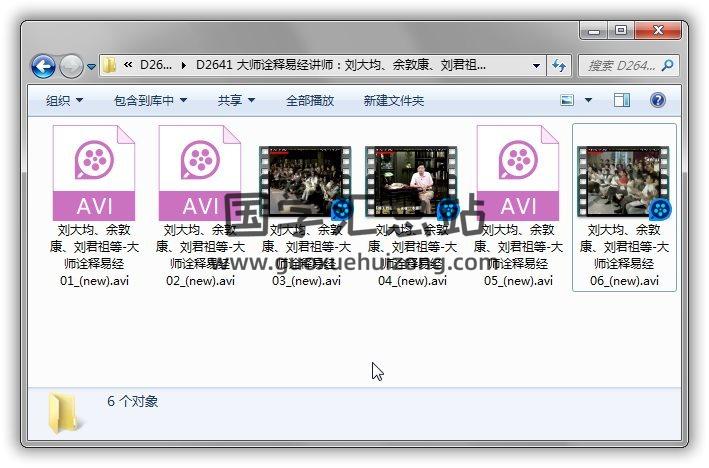The height and width of the screenshot is (468, 709).
Task: Click the file name ending 03_(new).avi
Action: tap(306, 255)
